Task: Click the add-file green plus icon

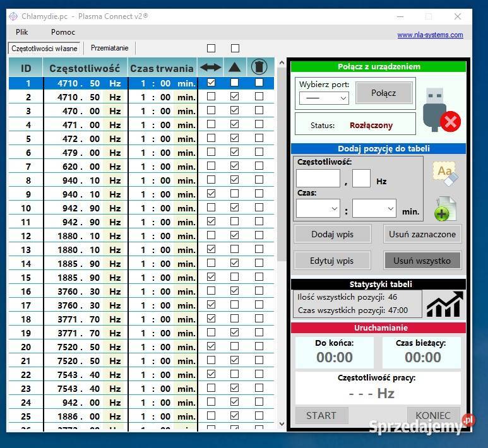Action: [445, 209]
